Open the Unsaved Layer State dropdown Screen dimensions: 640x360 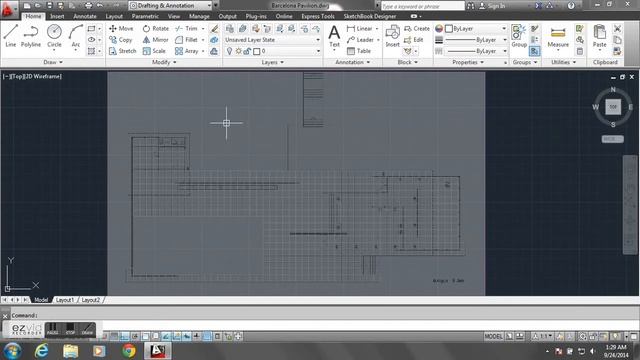tap(272, 40)
